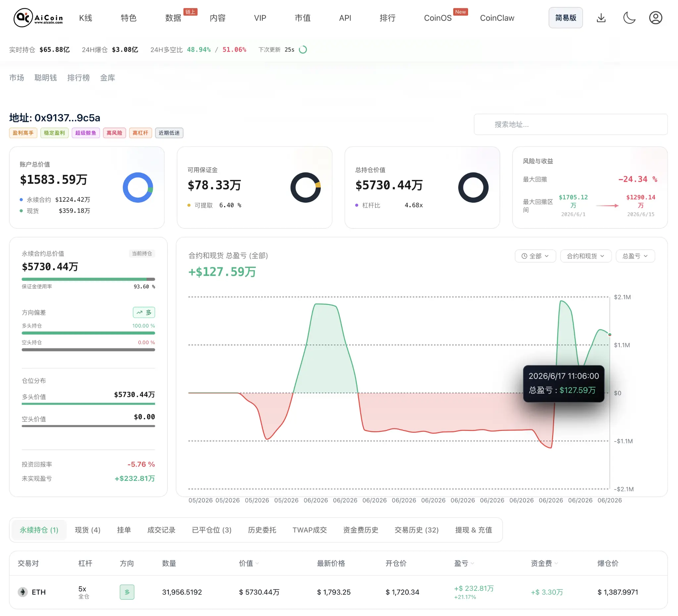The height and width of the screenshot is (616, 678).
Task: Click the drawdown range arrow indicator
Action: coord(607,206)
